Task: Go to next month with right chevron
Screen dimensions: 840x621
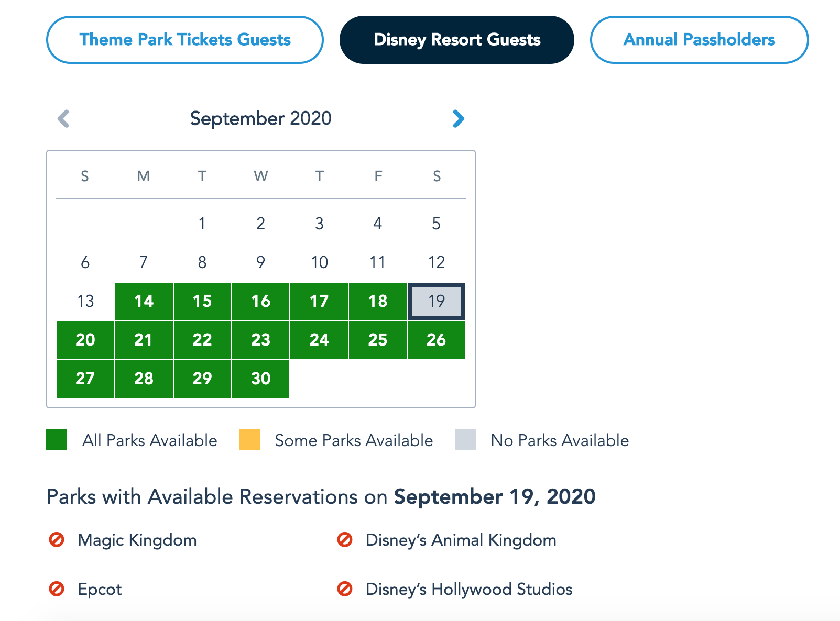Action: point(459,119)
